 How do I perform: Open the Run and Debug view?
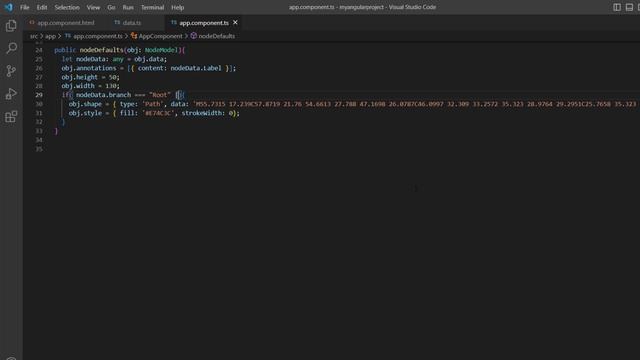11,94
